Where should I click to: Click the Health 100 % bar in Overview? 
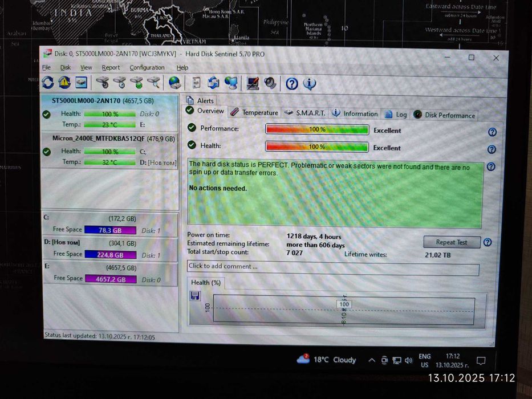pos(317,146)
